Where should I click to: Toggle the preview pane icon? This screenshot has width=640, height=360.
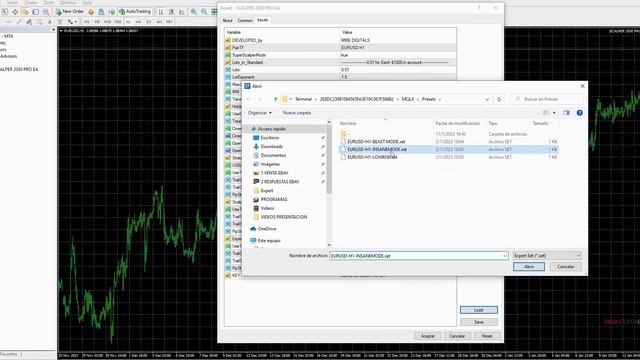(566, 113)
